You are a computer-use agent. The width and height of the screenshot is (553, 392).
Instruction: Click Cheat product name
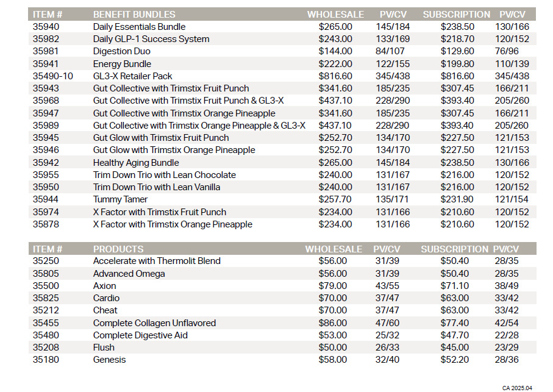(105, 310)
